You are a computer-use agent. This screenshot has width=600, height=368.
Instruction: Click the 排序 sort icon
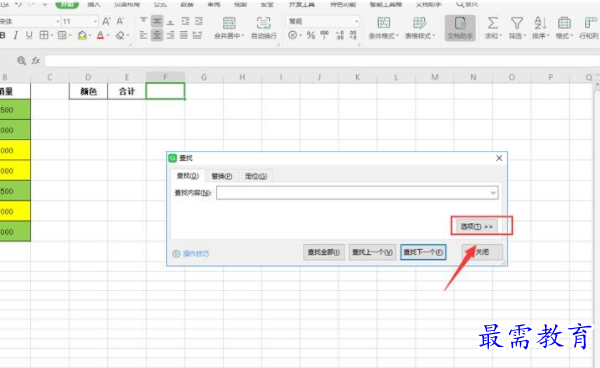tap(540, 23)
